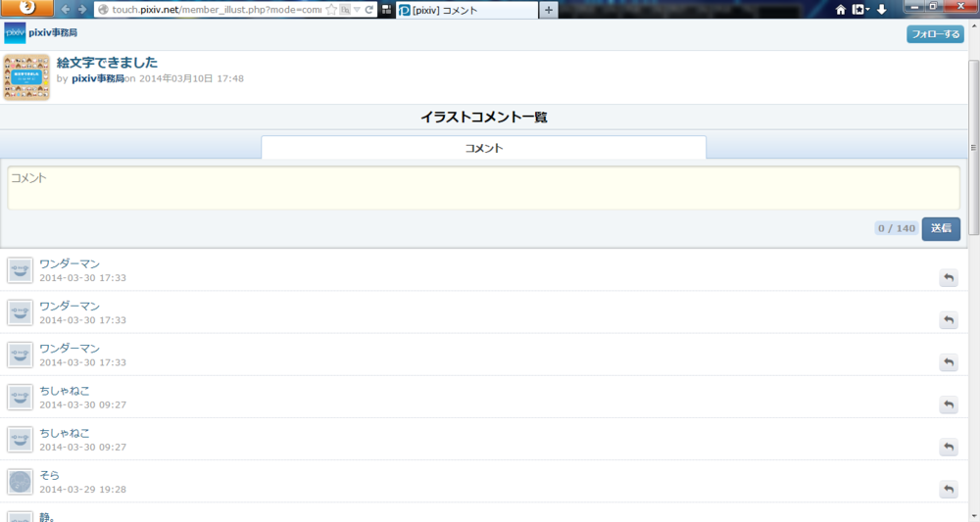Reply to そら comment
The width and height of the screenshot is (980, 522).
949,489
